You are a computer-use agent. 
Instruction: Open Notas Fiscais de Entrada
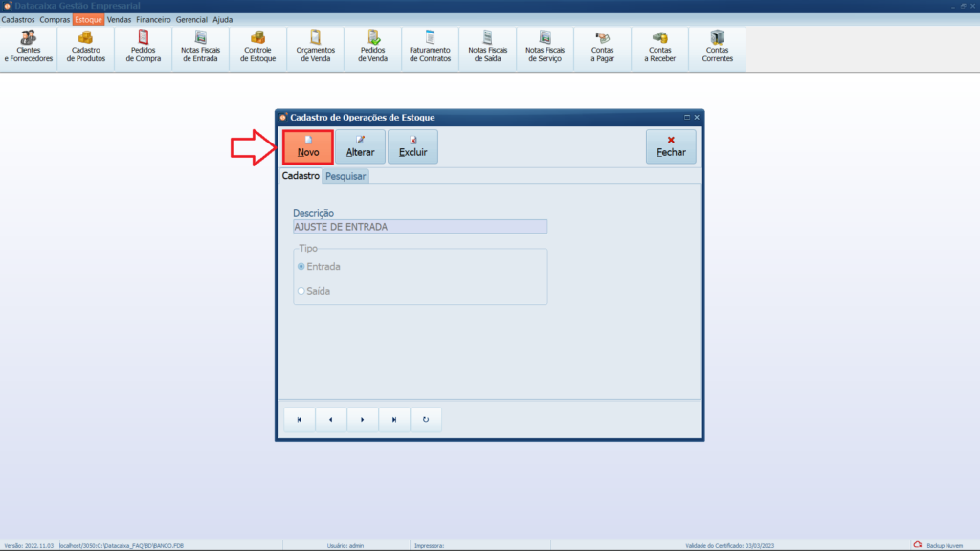[x=200, y=47]
